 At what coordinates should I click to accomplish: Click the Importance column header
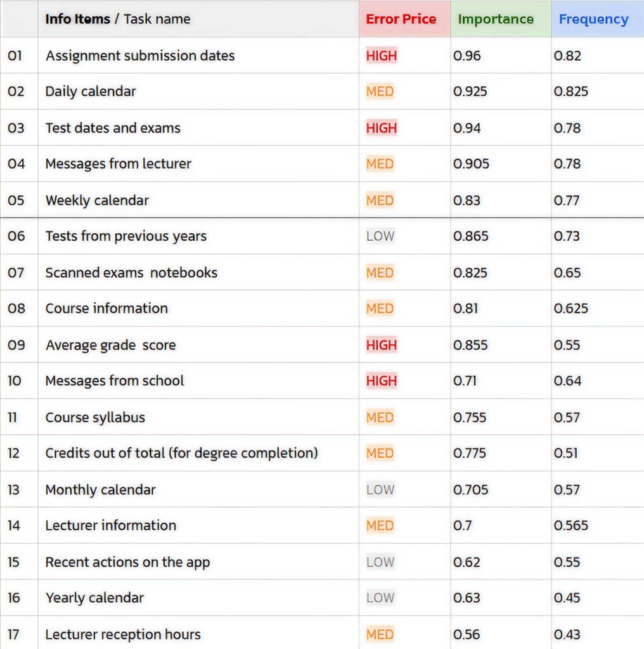pyautogui.click(x=496, y=19)
